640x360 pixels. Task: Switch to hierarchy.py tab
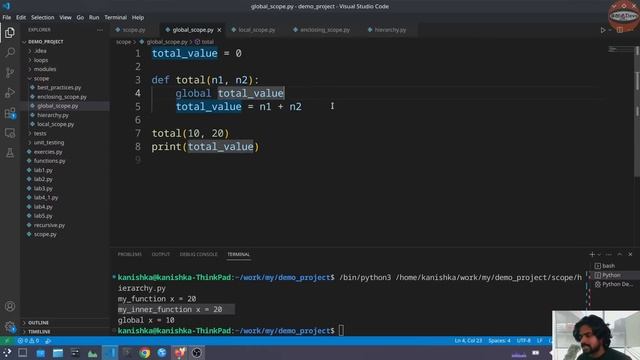point(390,30)
